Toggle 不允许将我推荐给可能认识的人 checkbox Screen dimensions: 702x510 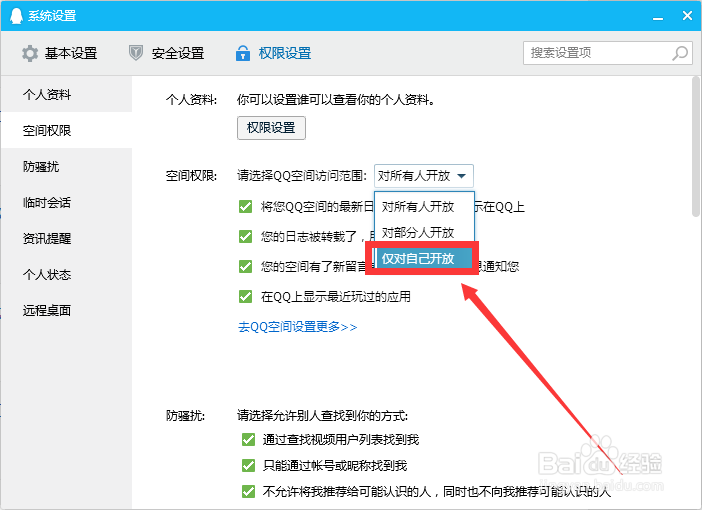point(248,492)
